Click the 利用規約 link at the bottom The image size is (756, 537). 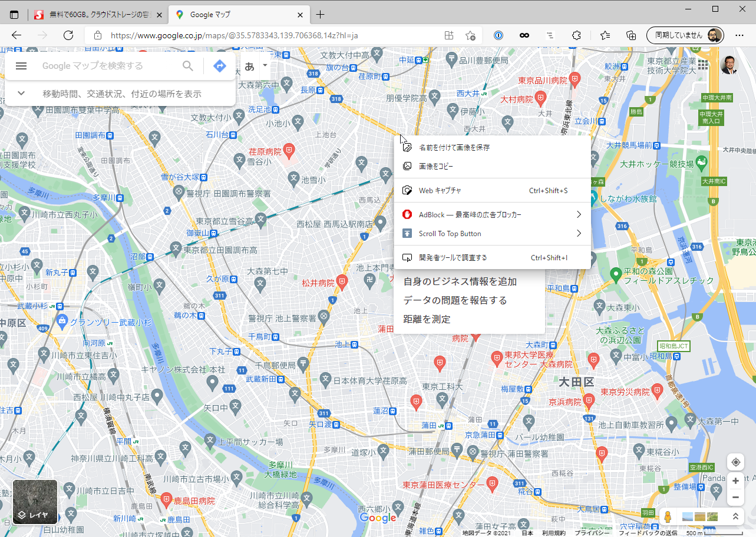click(553, 533)
